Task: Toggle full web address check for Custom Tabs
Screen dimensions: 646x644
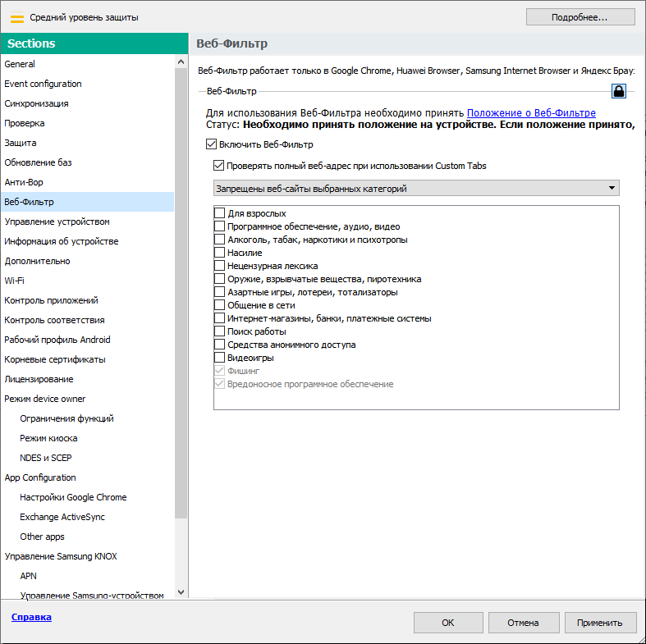Action: (x=219, y=166)
